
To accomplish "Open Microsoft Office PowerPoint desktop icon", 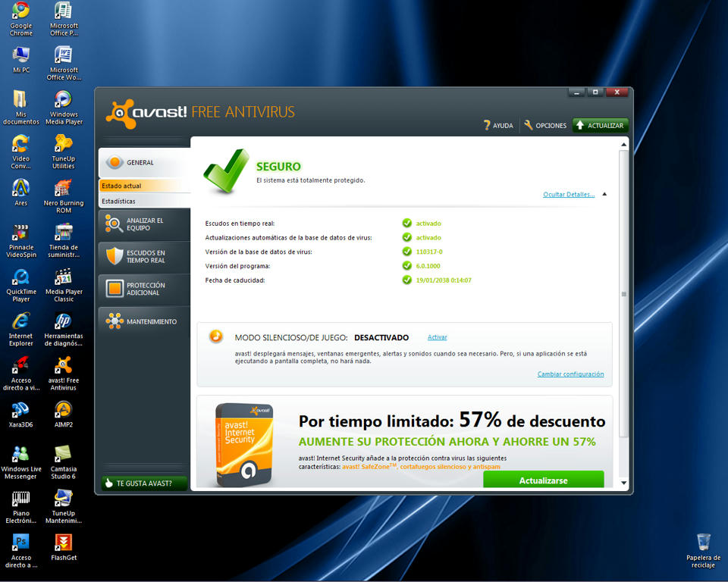I will (64, 19).
